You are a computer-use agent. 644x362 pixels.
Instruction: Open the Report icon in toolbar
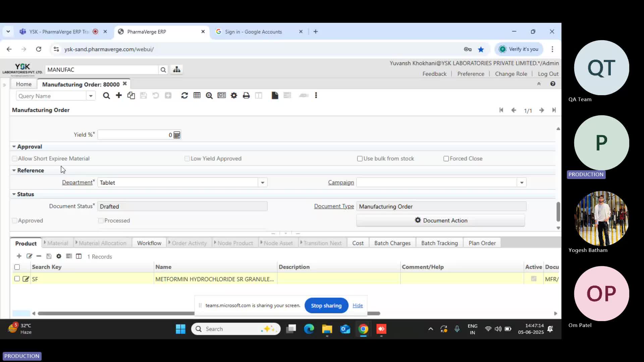[222, 96]
